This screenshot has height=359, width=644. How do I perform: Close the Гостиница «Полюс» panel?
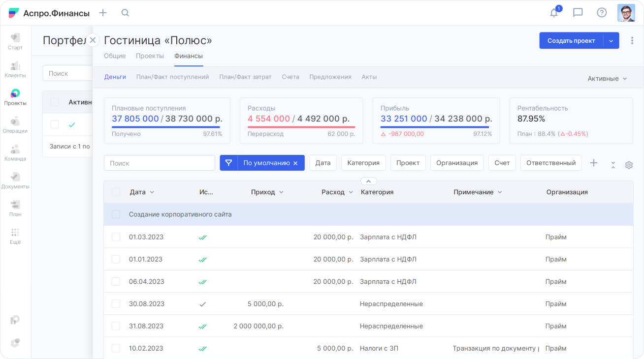[93, 40]
